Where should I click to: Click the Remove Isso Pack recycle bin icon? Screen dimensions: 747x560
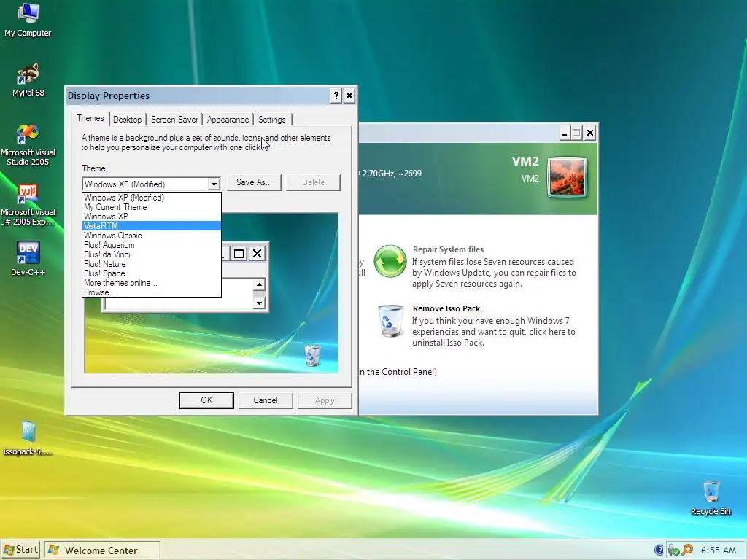pyautogui.click(x=391, y=321)
